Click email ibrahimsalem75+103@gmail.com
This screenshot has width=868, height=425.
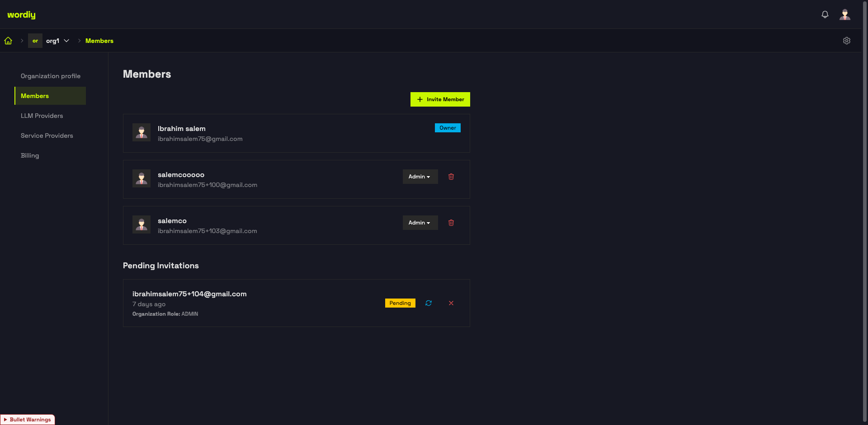click(208, 231)
